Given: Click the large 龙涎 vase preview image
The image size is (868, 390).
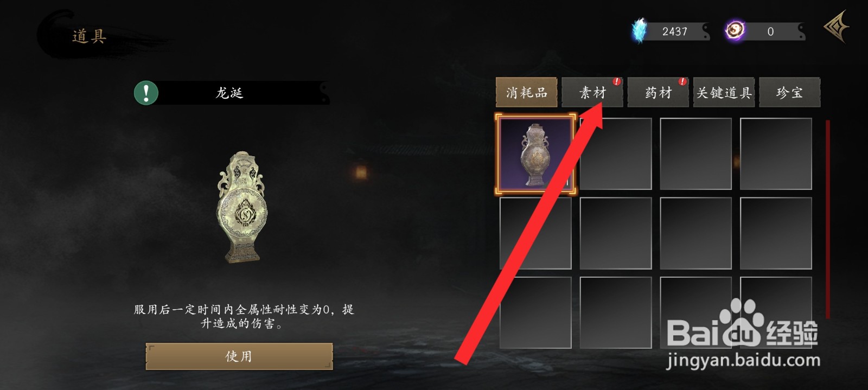Looking at the screenshot, I should click(x=242, y=207).
